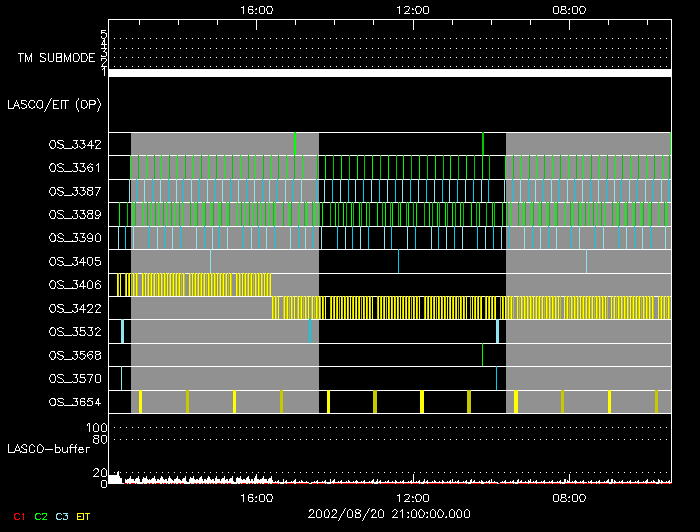Click the red C1 legend entry
The height and width of the screenshot is (532, 700).
pos(19,516)
